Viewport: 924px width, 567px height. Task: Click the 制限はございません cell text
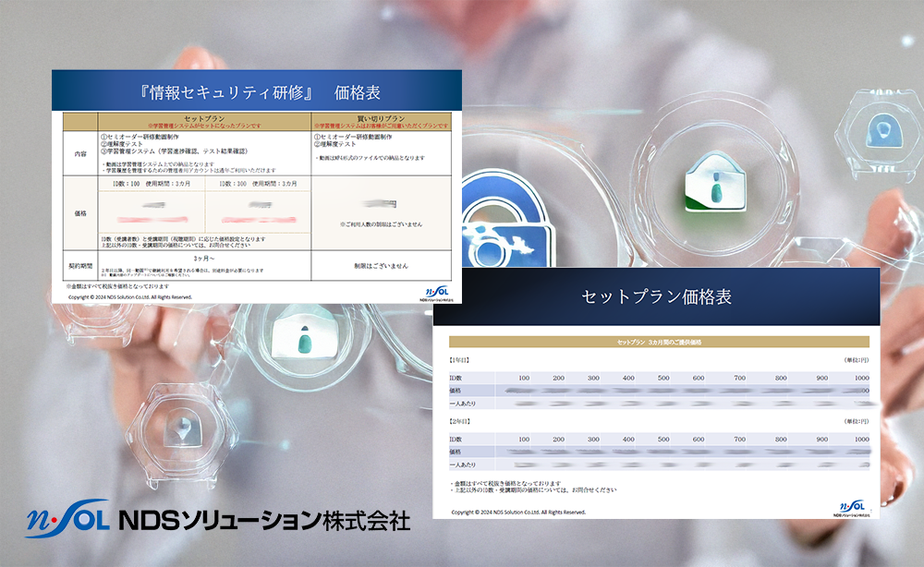point(381,265)
